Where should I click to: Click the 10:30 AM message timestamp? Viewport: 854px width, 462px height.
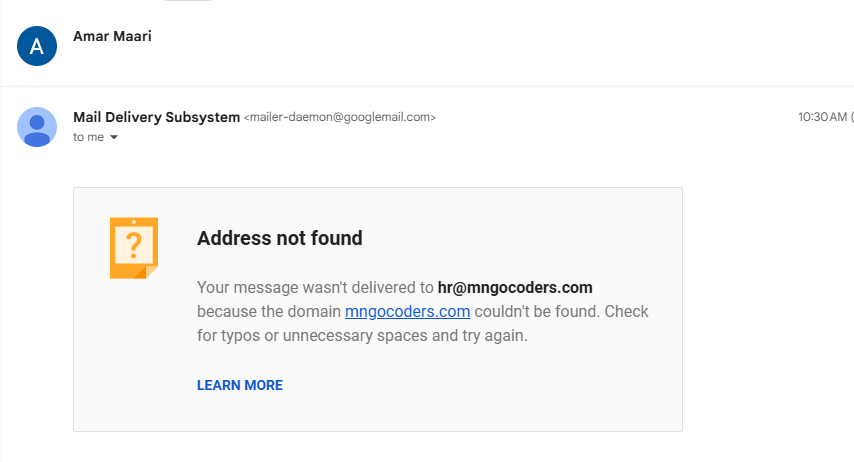pyautogui.click(x=822, y=117)
